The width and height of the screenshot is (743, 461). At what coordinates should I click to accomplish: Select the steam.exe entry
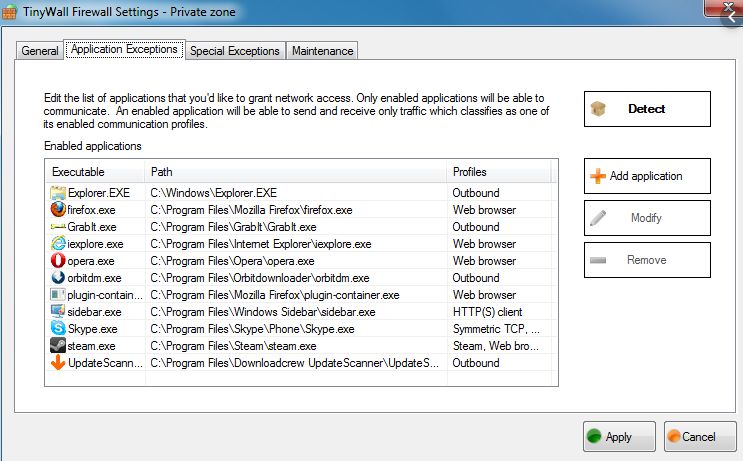[x=91, y=346]
